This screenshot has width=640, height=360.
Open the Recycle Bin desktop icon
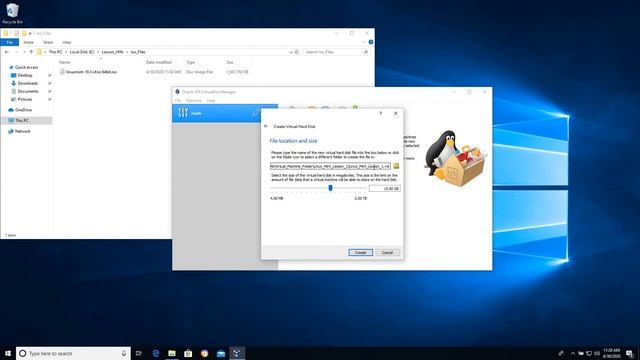[x=12, y=13]
